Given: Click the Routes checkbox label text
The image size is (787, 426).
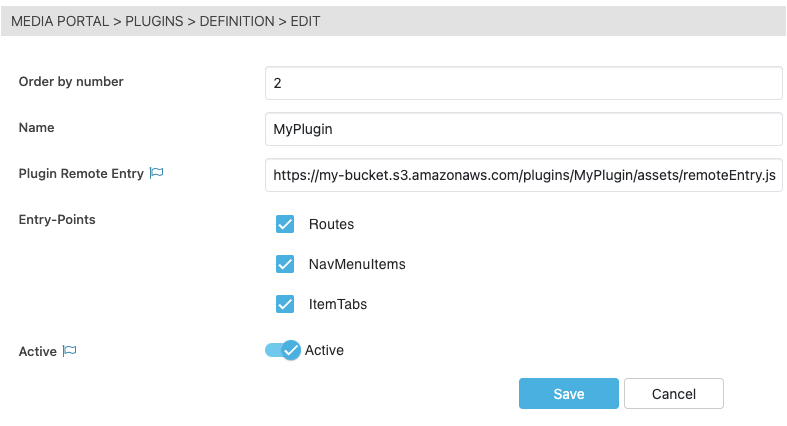Looking at the screenshot, I should point(331,224).
